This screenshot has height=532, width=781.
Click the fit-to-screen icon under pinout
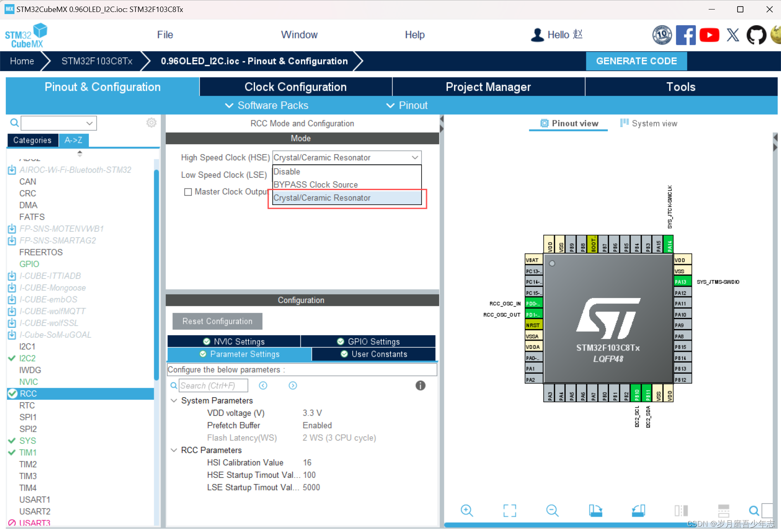click(510, 511)
